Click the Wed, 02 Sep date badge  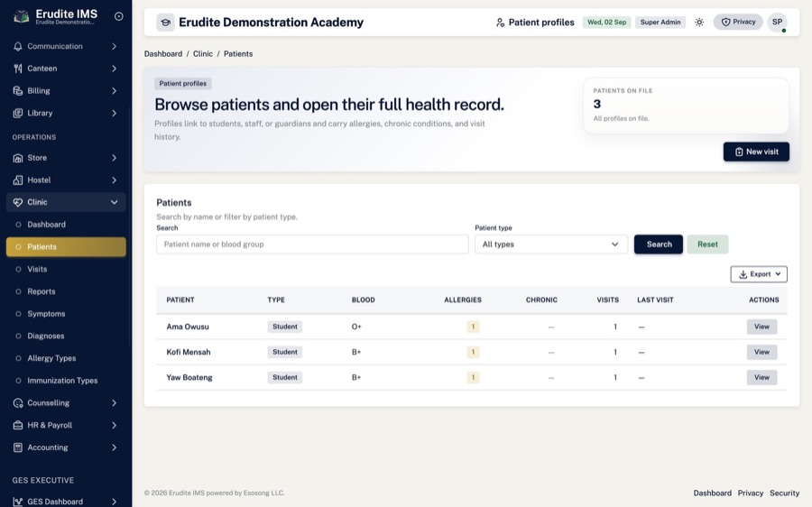pos(606,23)
